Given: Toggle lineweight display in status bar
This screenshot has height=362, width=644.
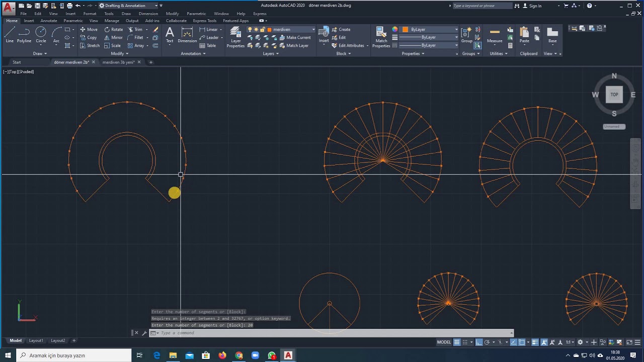Looking at the screenshot, I should pyautogui.click(x=535, y=342).
